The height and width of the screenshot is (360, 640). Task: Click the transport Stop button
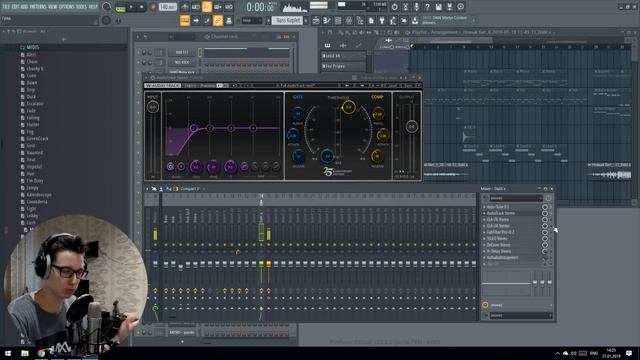pyautogui.click(x=141, y=7)
